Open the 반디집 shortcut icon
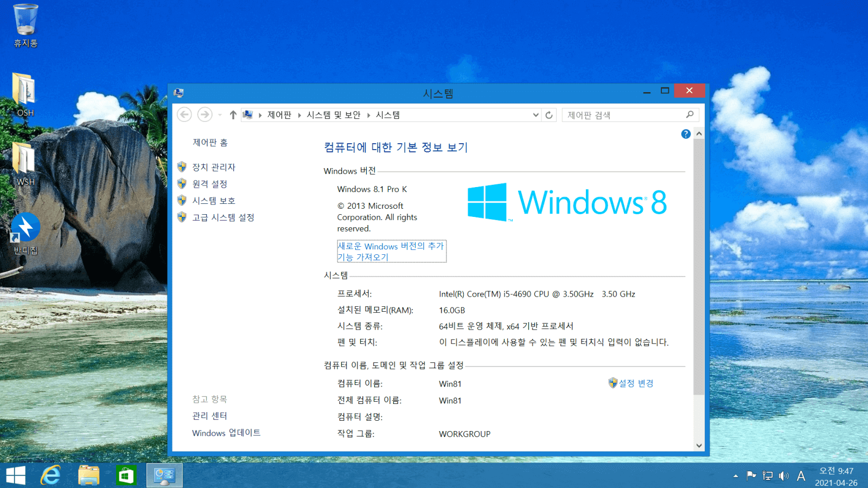This screenshot has width=868, height=488. (25, 234)
